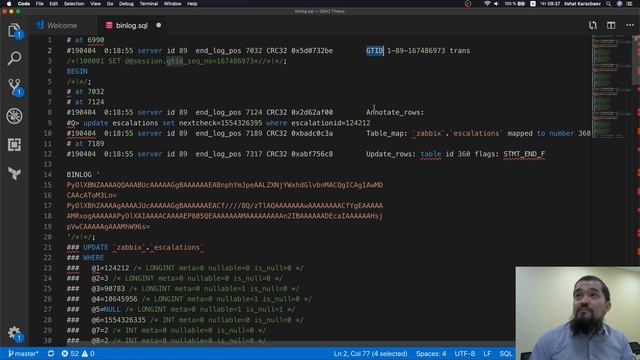
Task: Show the 0 warnings count
Action: [88, 353]
